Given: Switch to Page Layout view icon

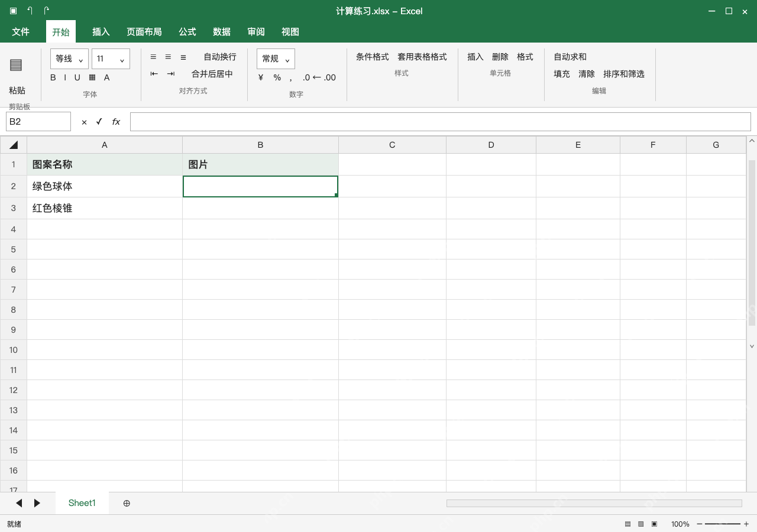Looking at the screenshot, I should pyautogui.click(x=640, y=524).
